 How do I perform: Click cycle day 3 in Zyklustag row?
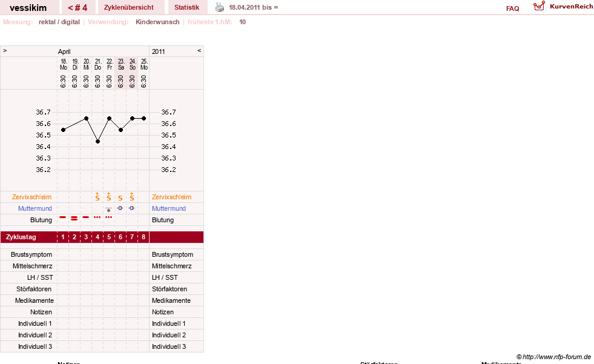pos(86,237)
